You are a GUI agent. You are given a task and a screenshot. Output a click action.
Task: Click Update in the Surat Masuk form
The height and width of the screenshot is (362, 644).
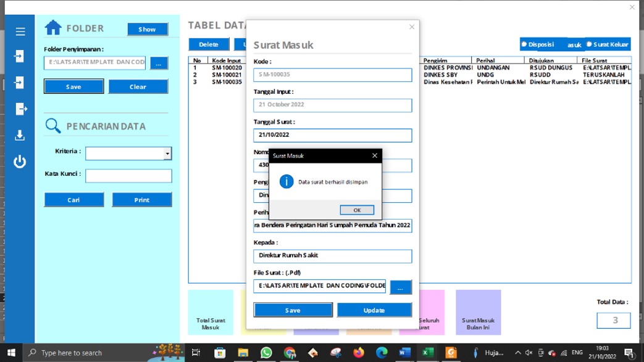374,310
